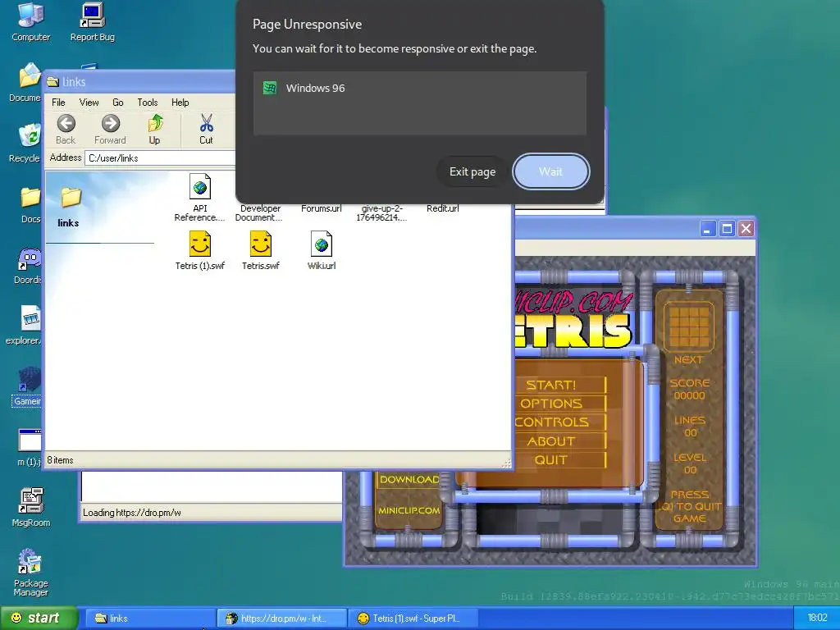Choose ABOUT in the Tetris menu
This screenshot has height=630, width=840.
[x=551, y=441]
